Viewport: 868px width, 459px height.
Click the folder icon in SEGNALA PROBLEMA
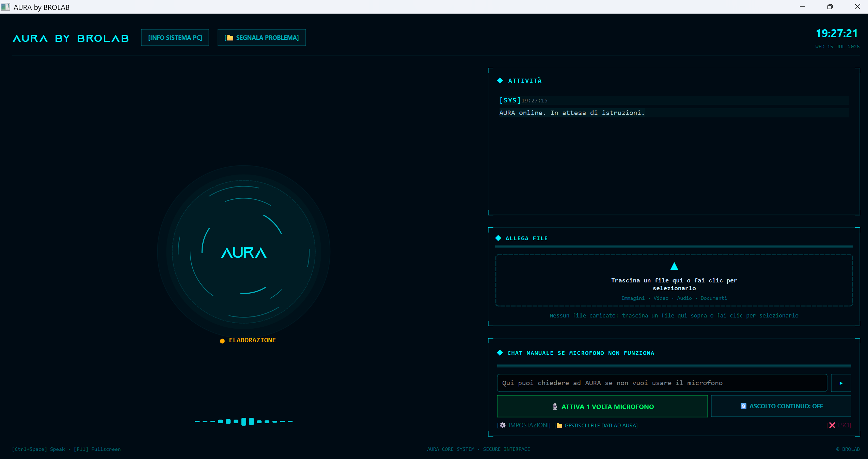230,38
